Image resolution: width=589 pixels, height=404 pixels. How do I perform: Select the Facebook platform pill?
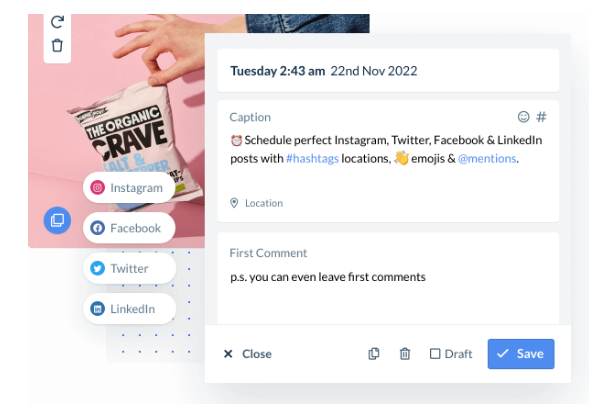tap(129, 228)
